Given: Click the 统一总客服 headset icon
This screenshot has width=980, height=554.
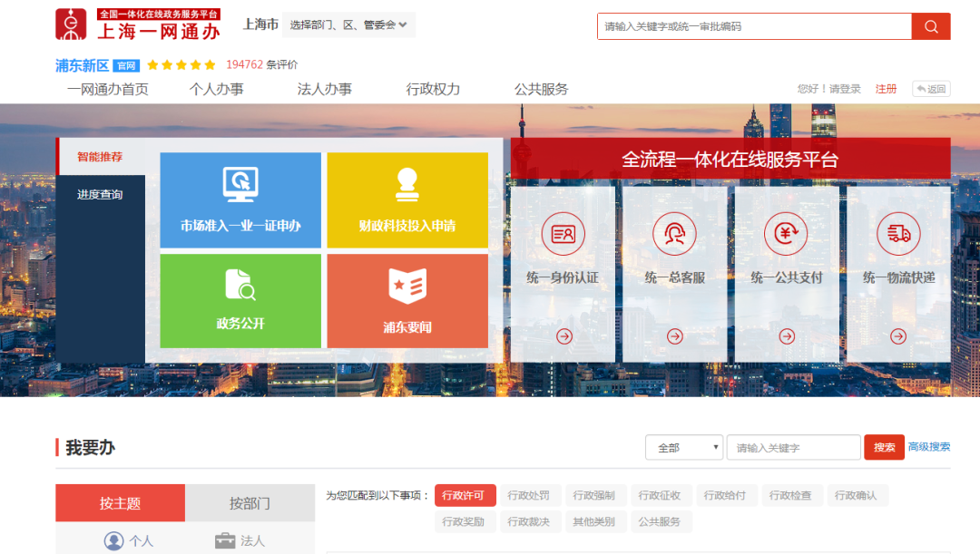Looking at the screenshot, I should [x=674, y=234].
